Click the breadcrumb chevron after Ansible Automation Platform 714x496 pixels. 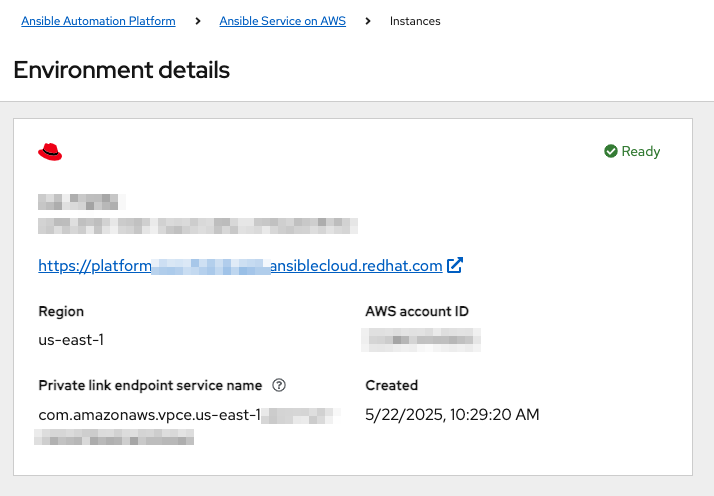point(198,21)
